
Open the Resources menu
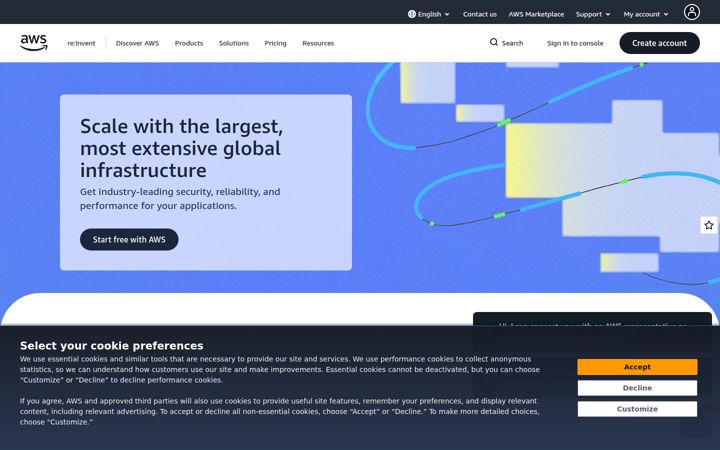318,43
